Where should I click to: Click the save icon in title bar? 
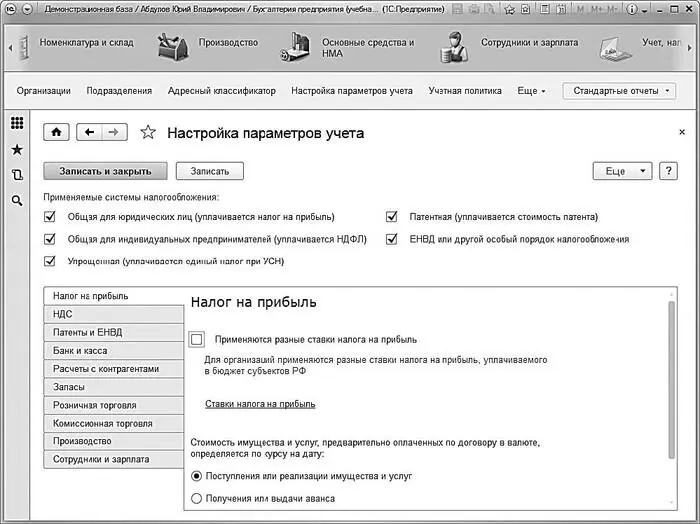pyautogui.click(x=457, y=9)
